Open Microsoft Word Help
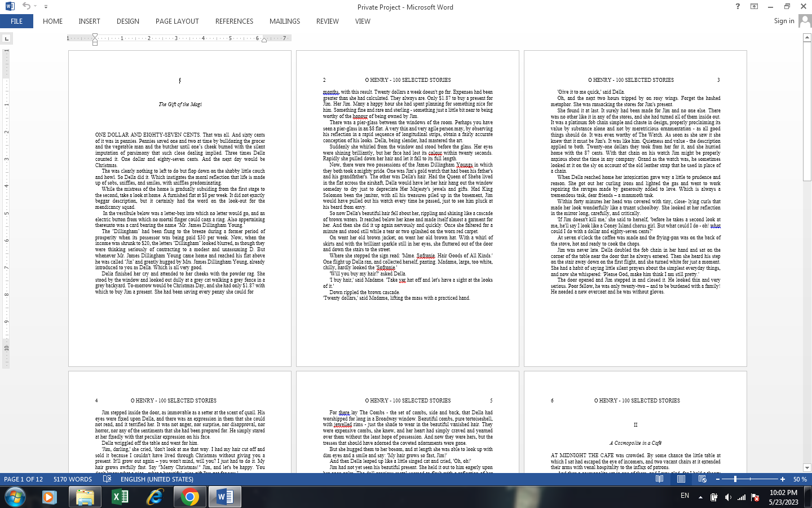Viewport: 812px width, 508px height. 738,6
